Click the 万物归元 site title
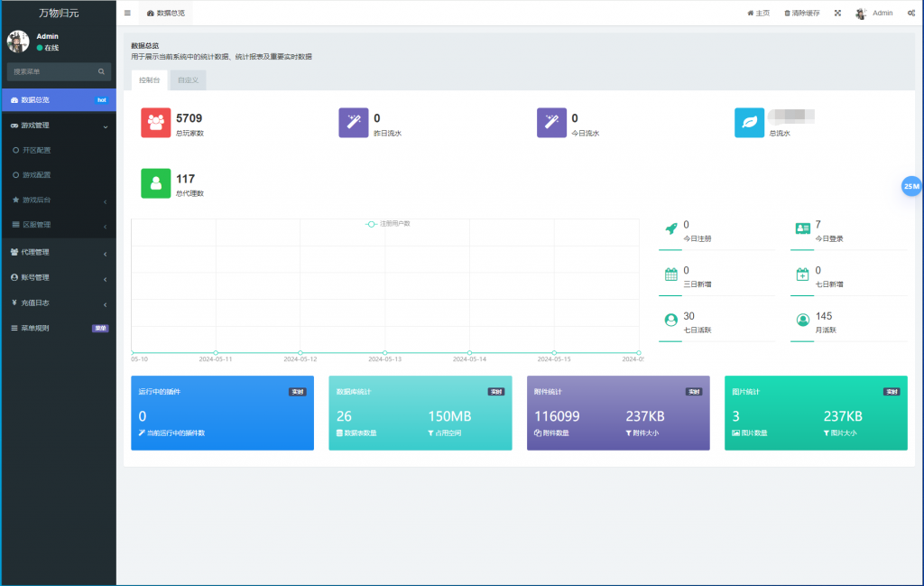924x586 pixels. [59, 13]
